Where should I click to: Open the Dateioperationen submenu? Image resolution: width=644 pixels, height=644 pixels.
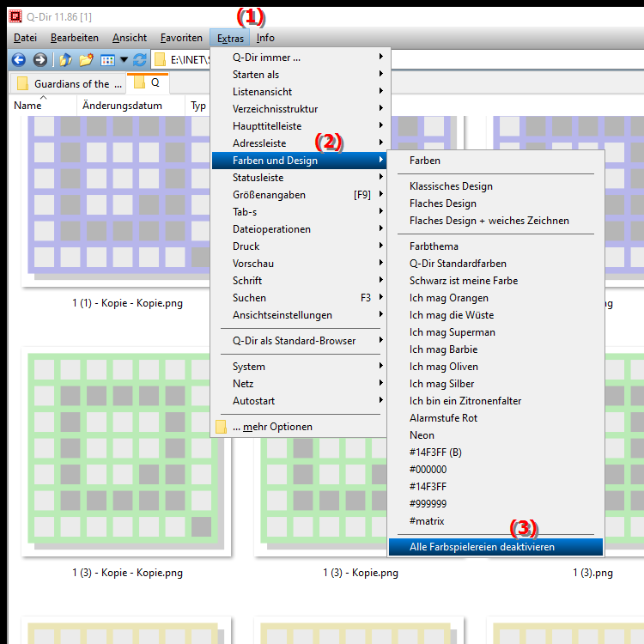[299, 229]
